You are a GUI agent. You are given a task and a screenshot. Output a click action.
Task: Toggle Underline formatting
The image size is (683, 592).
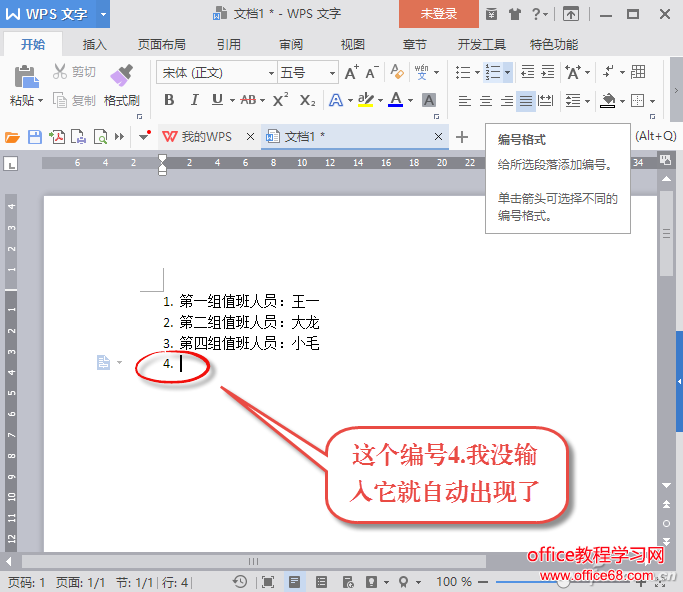[217, 100]
